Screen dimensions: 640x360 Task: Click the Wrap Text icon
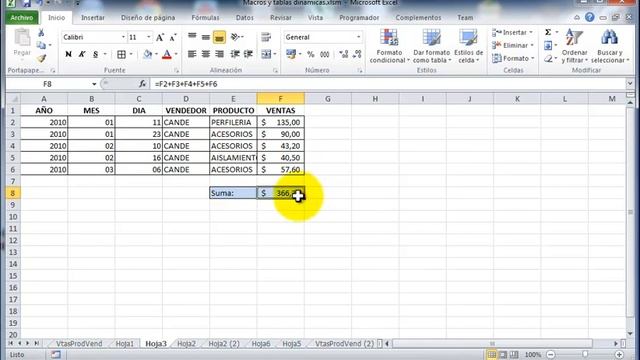pyautogui.click(x=266, y=37)
